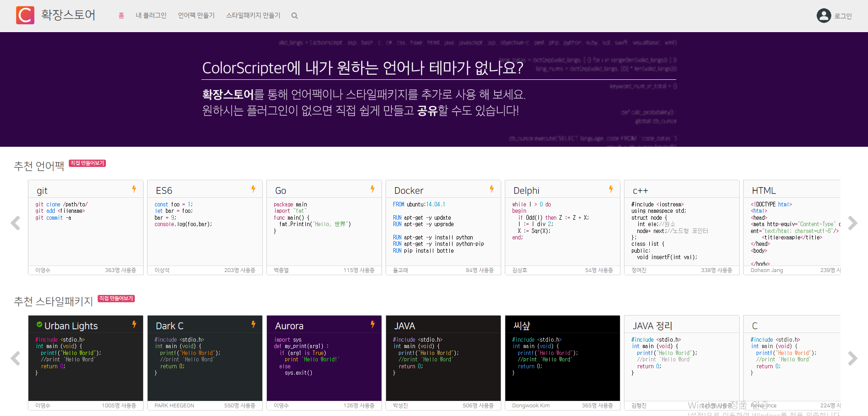Viewport: 868px width, 416px height.
Task: Open the HTML language pack title
Action: click(763, 190)
